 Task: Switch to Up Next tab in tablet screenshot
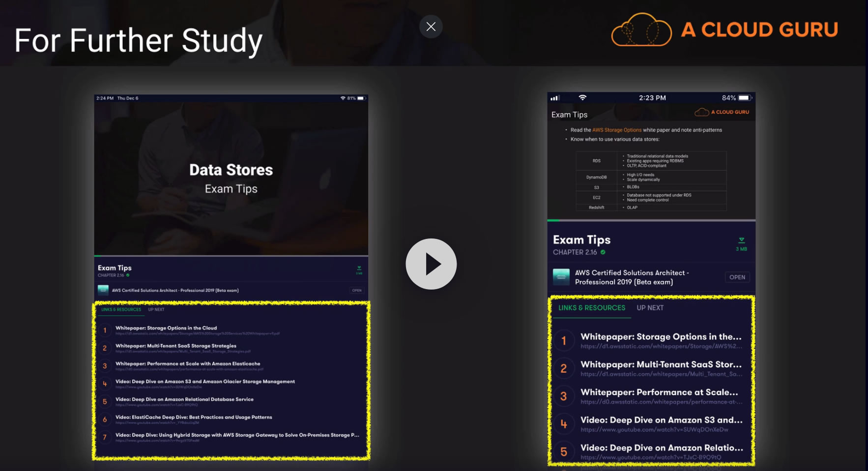[x=156, y=310]
